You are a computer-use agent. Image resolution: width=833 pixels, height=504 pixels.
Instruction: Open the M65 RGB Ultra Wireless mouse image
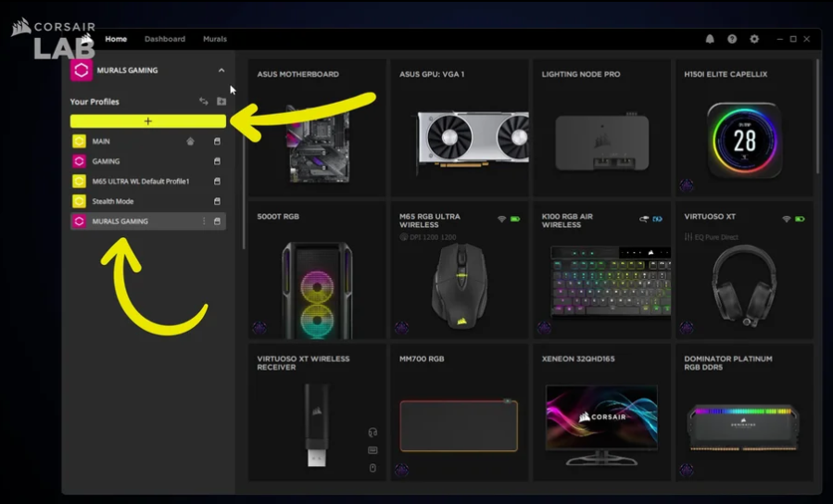pyautogui.click(x=460, y=288)
